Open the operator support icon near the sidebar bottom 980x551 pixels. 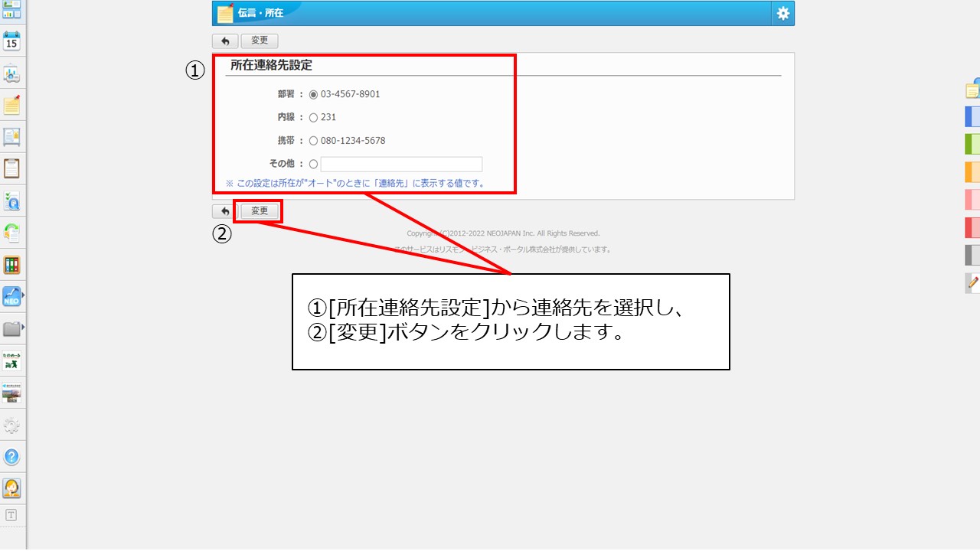11,488
